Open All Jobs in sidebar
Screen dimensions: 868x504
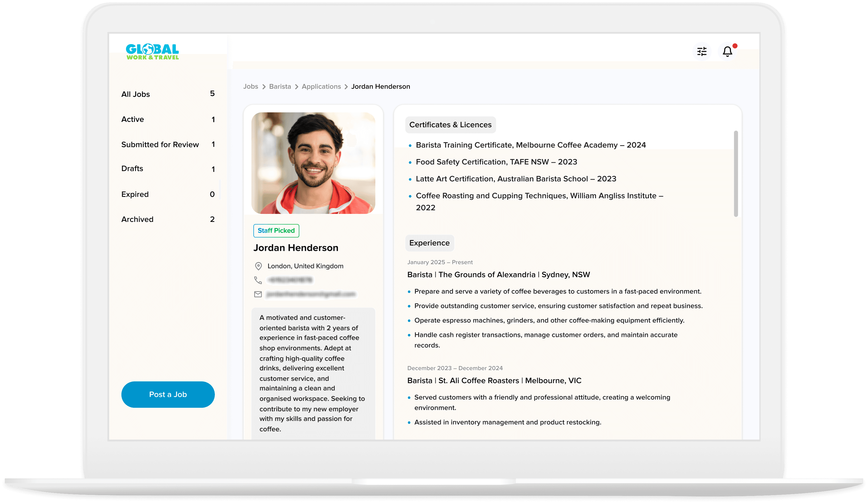tap(135, 94)
